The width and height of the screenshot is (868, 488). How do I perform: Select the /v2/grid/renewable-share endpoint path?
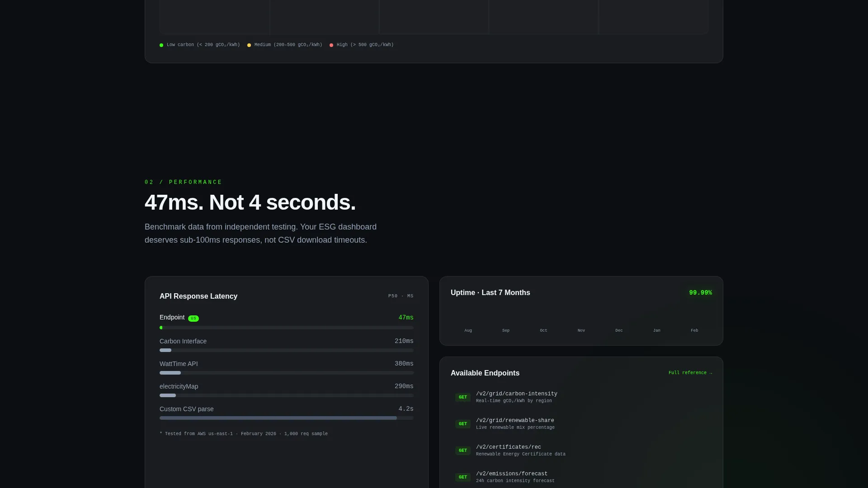click(x=515, y=421)
